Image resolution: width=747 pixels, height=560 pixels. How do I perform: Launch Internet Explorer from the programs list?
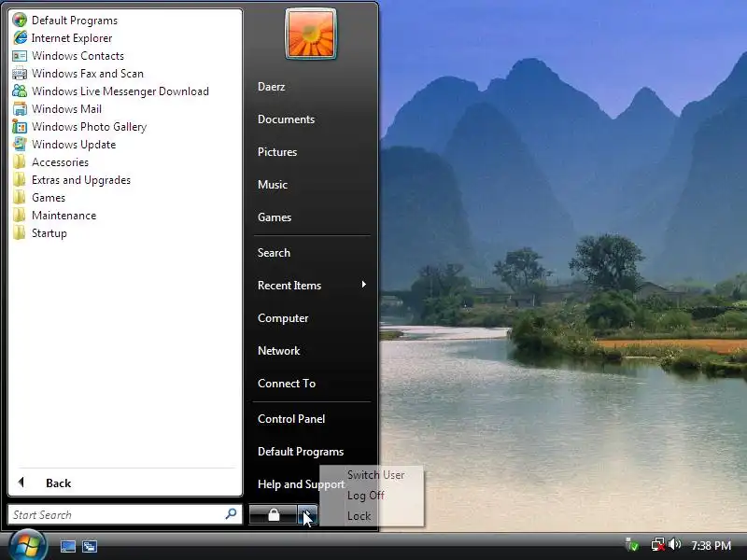[72, 38]
